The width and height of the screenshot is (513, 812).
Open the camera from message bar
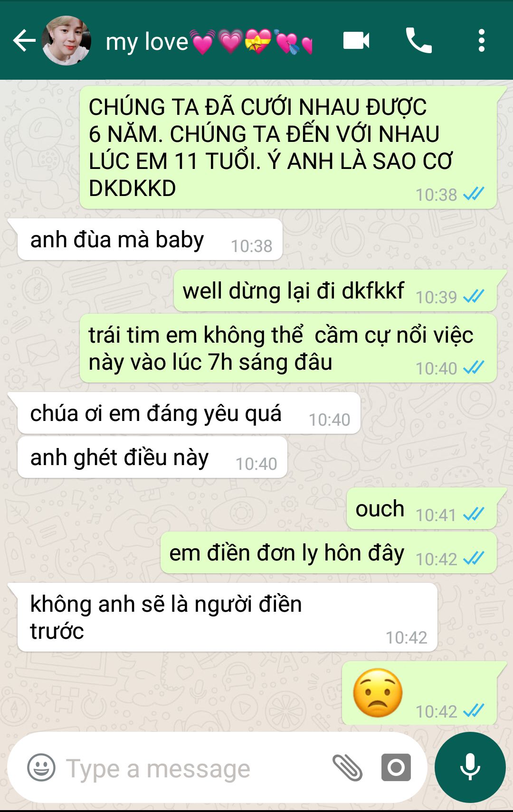point(396,767)
